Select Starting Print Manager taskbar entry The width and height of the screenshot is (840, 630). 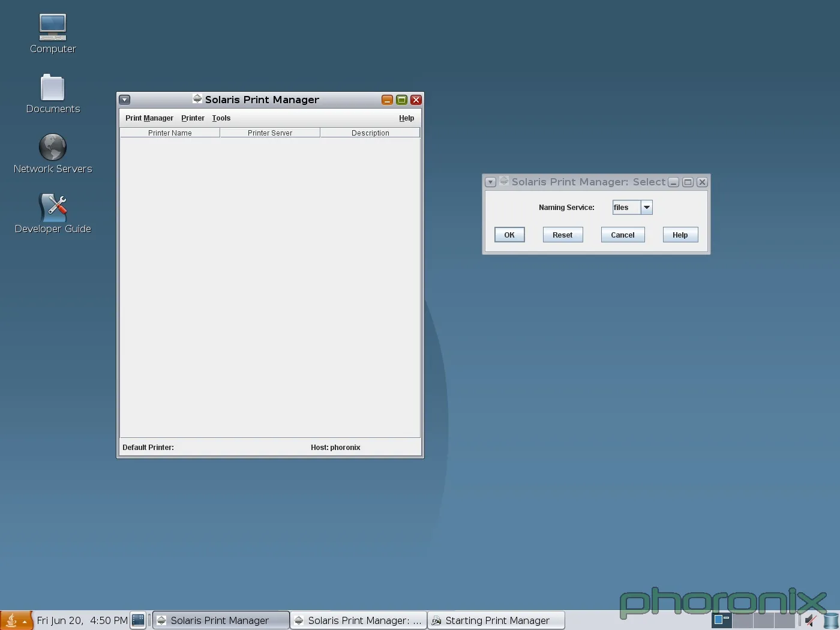pos(496,620)
